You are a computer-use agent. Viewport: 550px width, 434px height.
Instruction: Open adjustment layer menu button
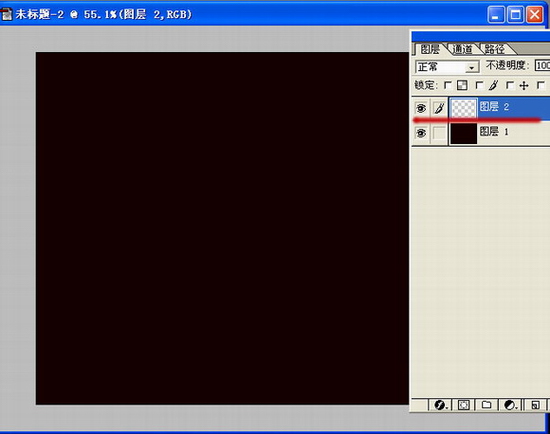(510, 405)
